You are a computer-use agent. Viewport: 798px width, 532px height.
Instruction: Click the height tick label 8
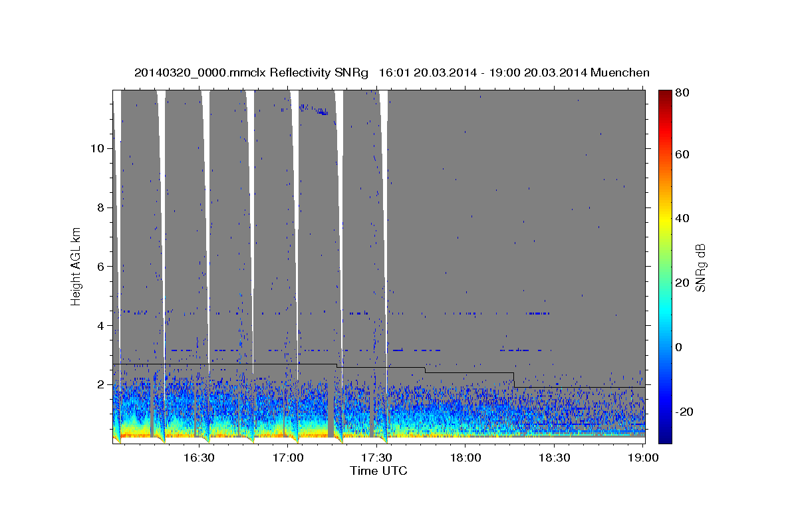100,207
